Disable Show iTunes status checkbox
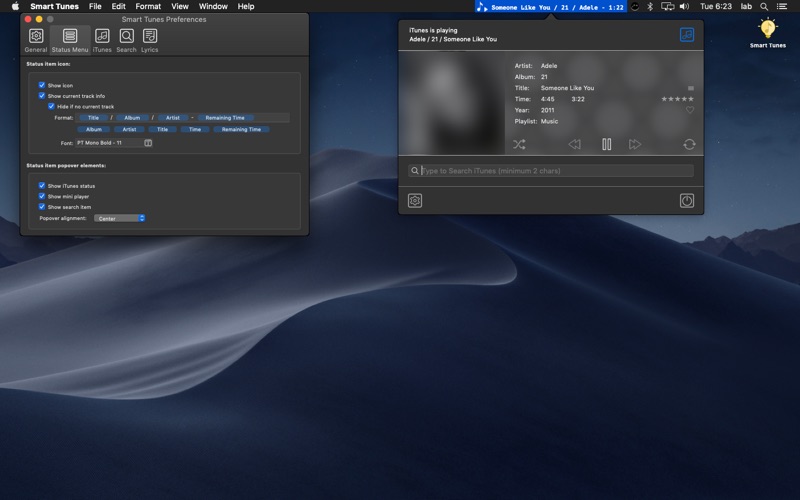This screenshot has width=800, height=500. pyautogui.click(x=42, y=186)
